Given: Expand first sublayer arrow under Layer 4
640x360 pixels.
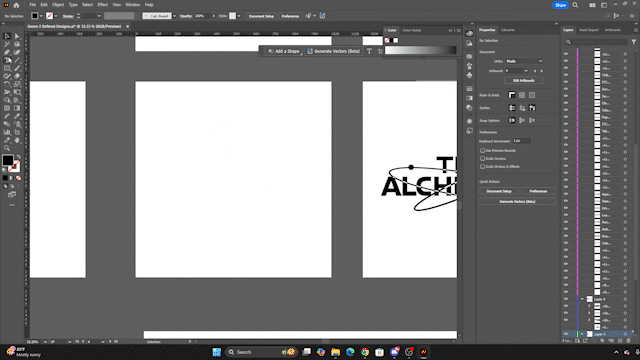Looking at the screenshot, I should [x=589, y=306].
